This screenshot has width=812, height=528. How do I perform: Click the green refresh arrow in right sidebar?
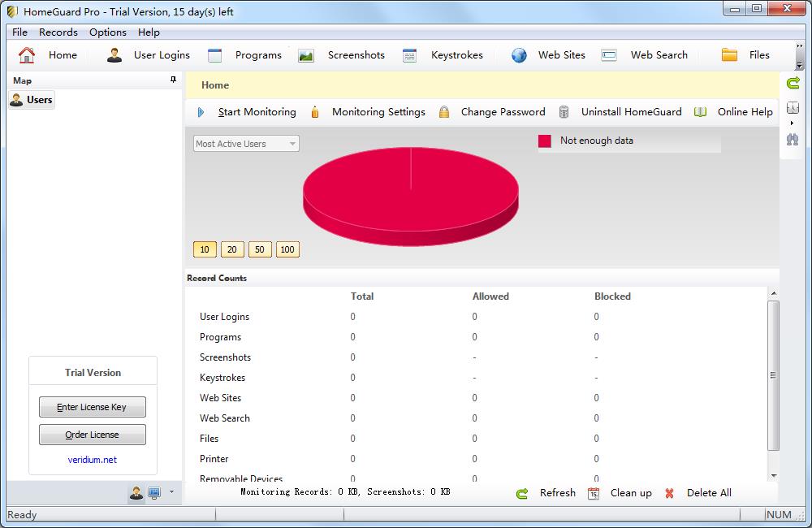(x=793, y=83)
